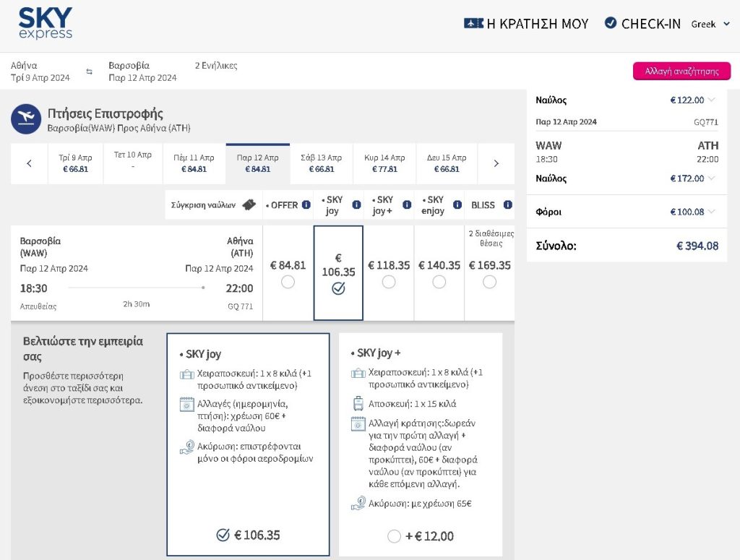740x560 pixels.
Task: Expand the €122.00 fare breakdown chevron
Action: click(711, 100)
